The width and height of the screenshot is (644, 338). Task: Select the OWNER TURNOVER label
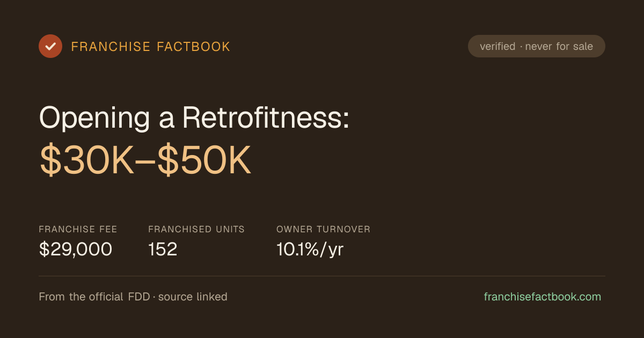tap(323, 229)
